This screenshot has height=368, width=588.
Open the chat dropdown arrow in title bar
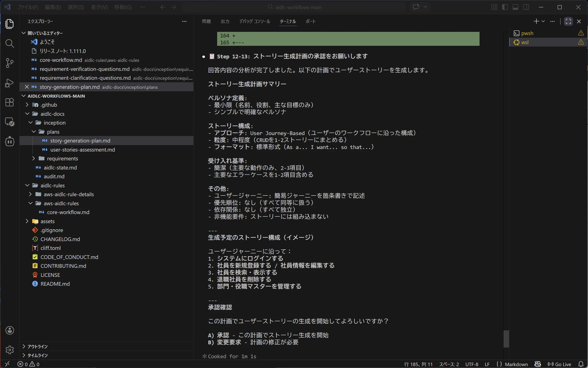[x=425, y=7]
